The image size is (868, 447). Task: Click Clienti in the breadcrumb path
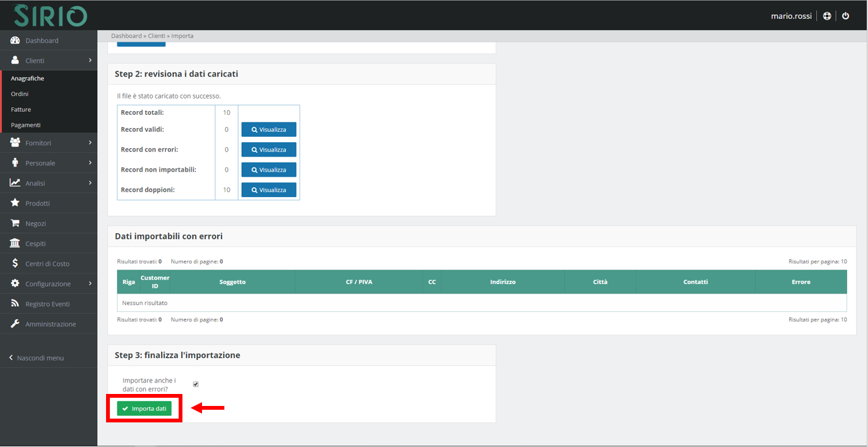tap(156, 36)
